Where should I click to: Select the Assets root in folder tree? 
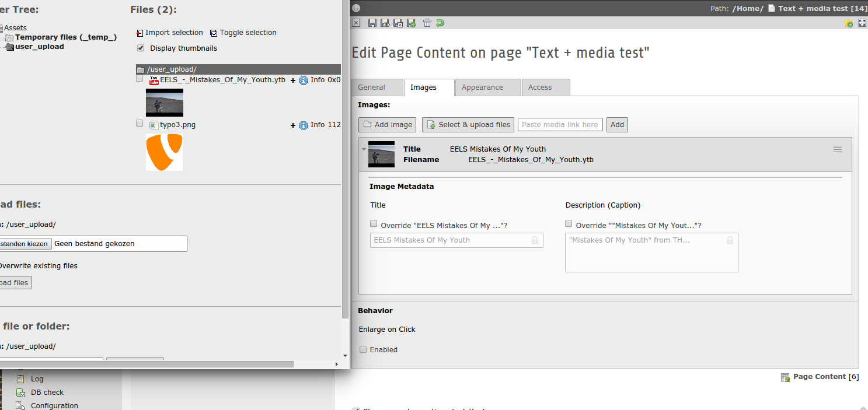pyautogui.click(x=15, y=28)
